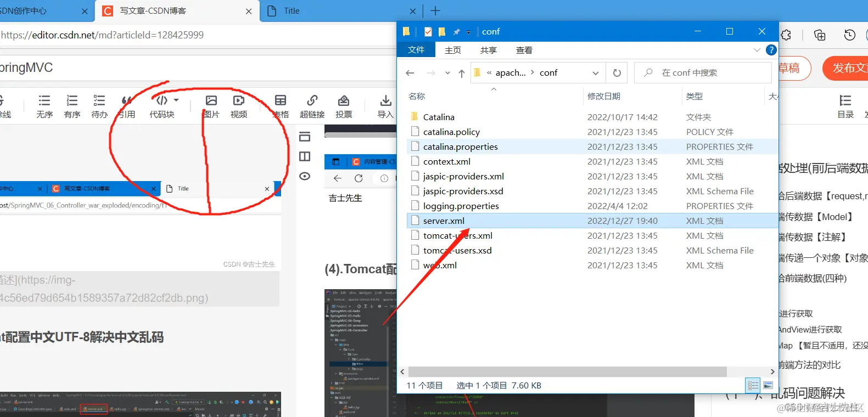This screenshot has width=868, height=417.
Task: Click the new folder quick-access icon
Action: tap(441, 32)
